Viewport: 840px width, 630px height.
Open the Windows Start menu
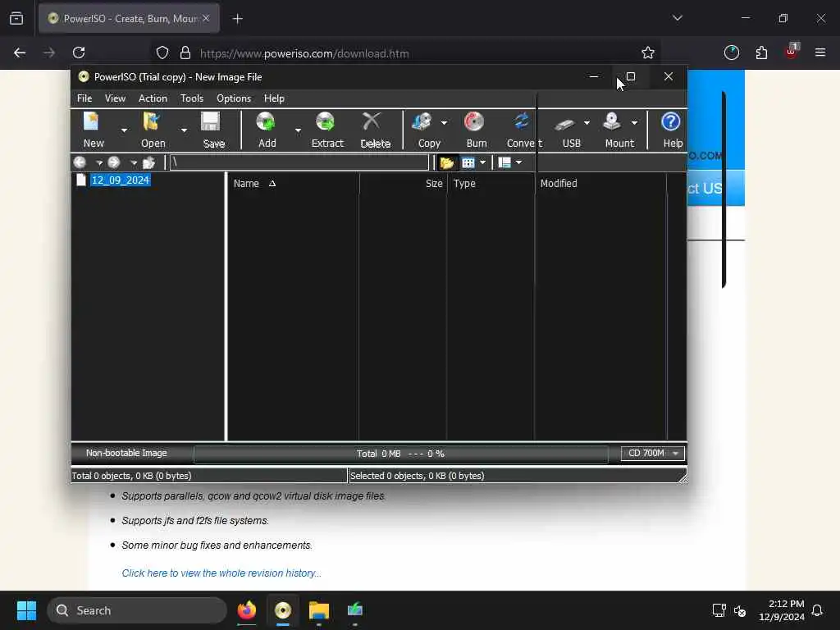[x=26, y=610]
